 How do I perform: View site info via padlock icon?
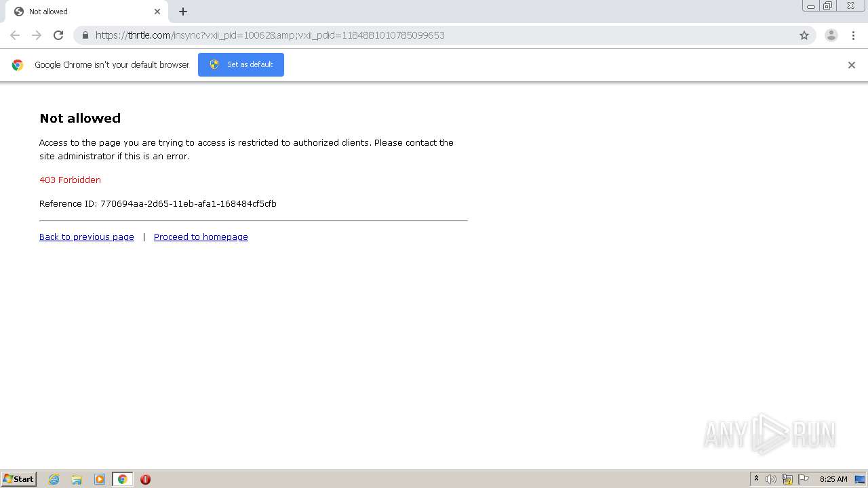coord(85,35)
